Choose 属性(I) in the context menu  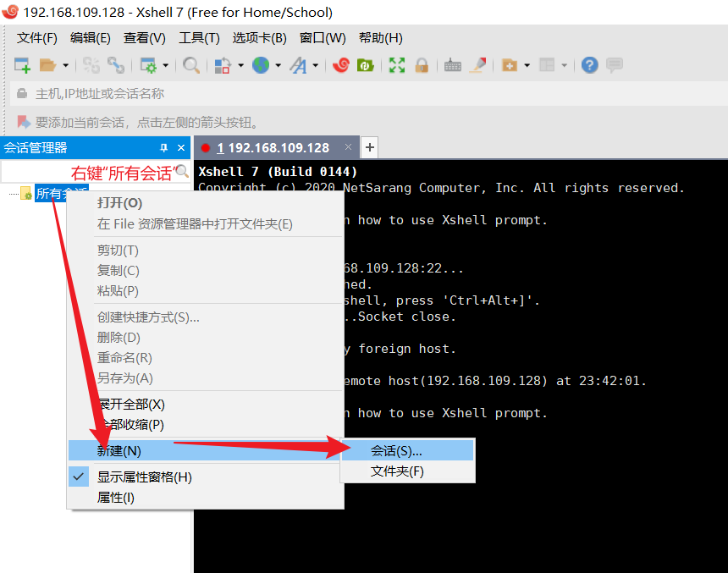point(205,498)
